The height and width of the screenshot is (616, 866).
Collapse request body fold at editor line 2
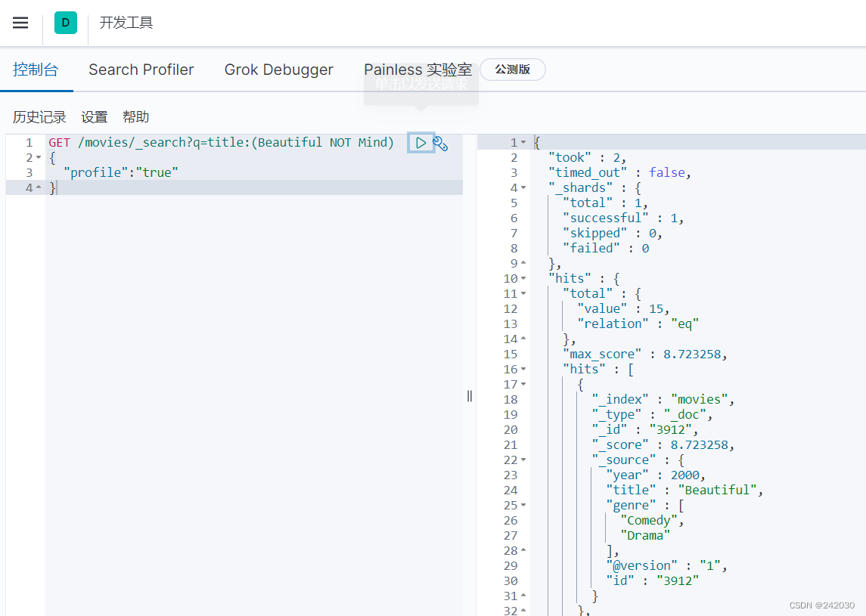click(x=39, y=158)
